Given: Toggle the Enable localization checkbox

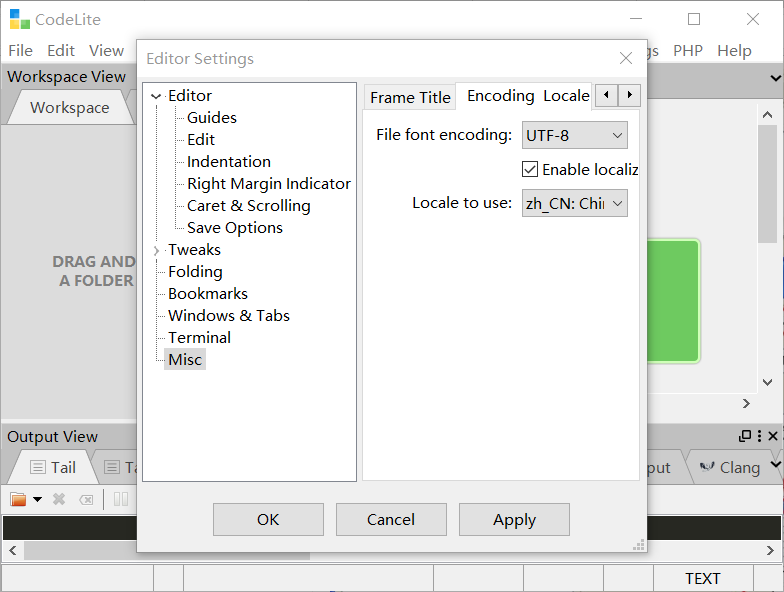Looking at the screenshot, I should (530, 170).
